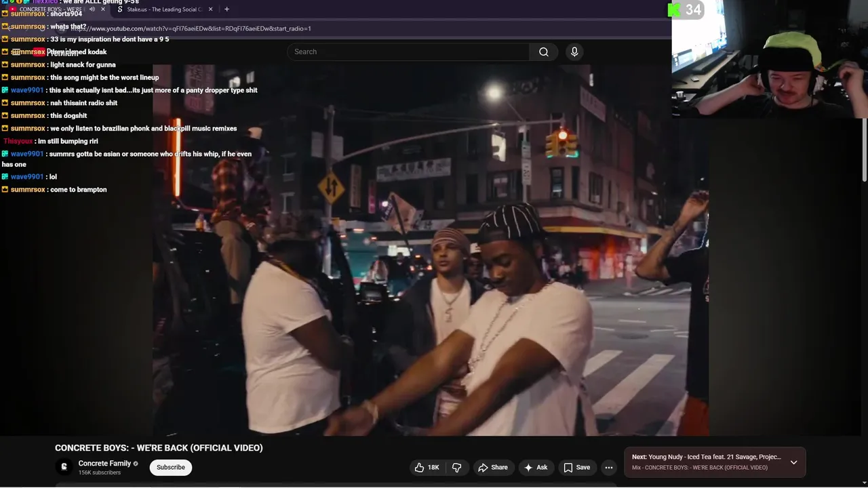Subscribe to Concrete Family channel
Screen dimensions: 868x488
[171, 468]
